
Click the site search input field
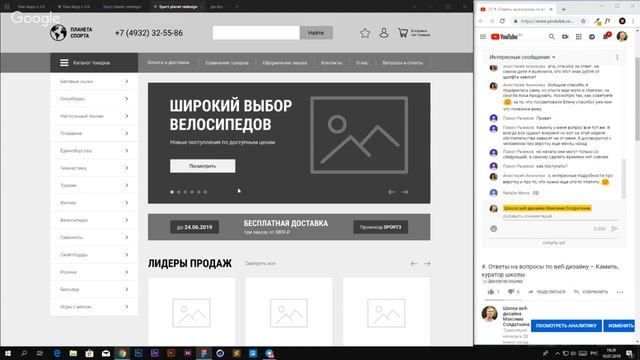pos(256,33)
